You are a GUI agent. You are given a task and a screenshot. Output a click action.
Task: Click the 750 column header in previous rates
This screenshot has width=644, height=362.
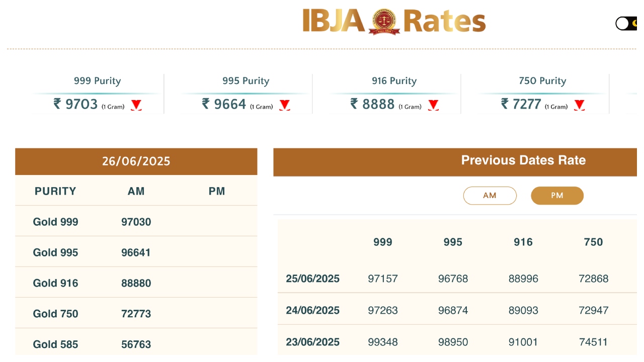(593, 242)
